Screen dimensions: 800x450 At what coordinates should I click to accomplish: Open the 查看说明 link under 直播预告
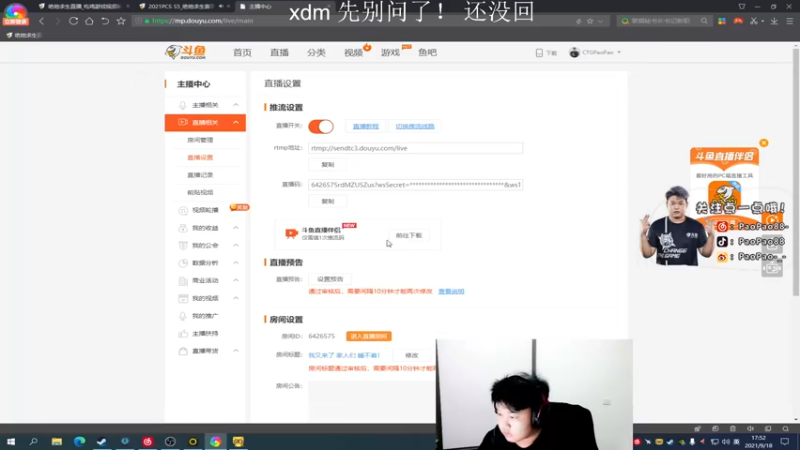tap(452, 291)
